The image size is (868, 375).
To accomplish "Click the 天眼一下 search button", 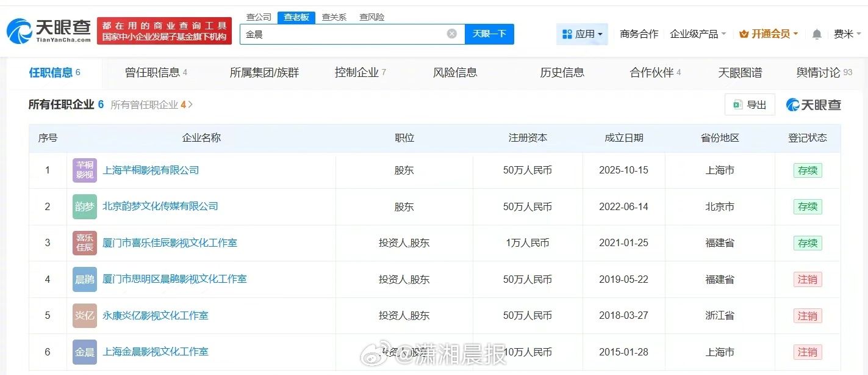I will click(489, 34).
